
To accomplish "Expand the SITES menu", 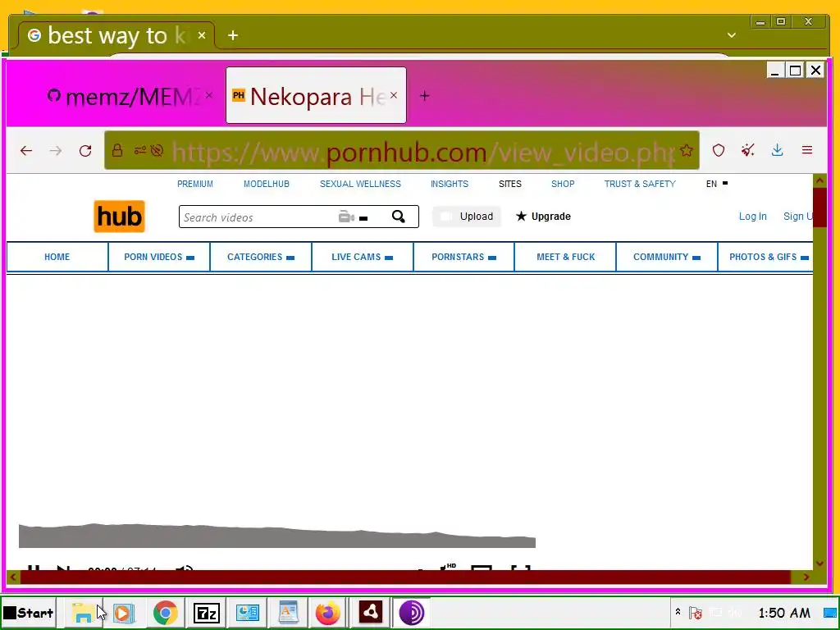I will (510, 184).
